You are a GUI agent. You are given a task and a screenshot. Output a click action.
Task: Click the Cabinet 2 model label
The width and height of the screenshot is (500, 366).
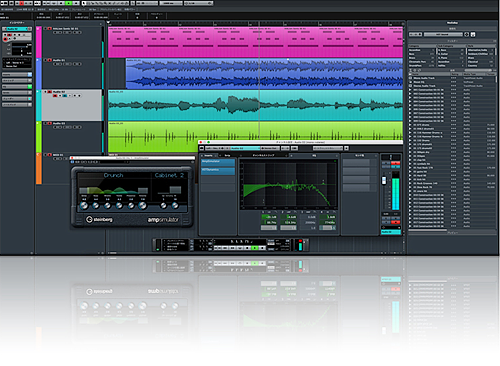pos(169,175)
